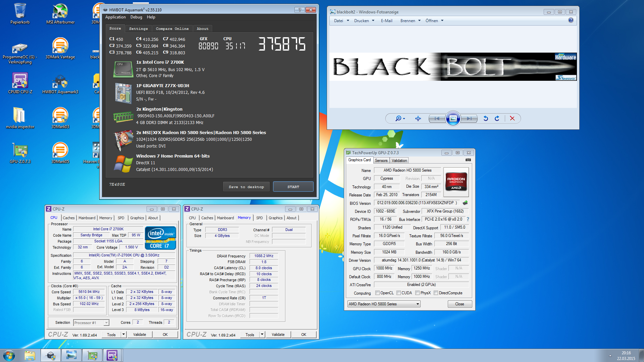Switch to Aquamark3 taskbar button

[x=51, y=355]
